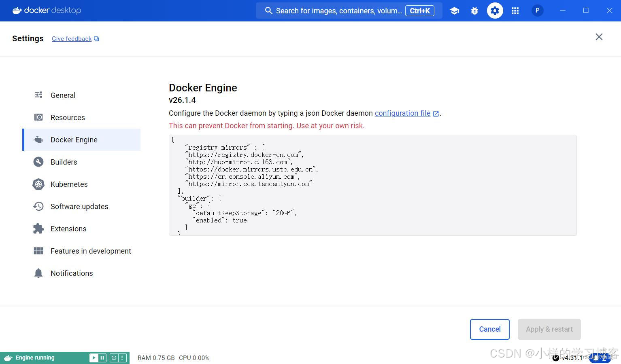Open the Learning Center graduation cap icon
This screenshot has width=621, height=364.
coord(454,11)
